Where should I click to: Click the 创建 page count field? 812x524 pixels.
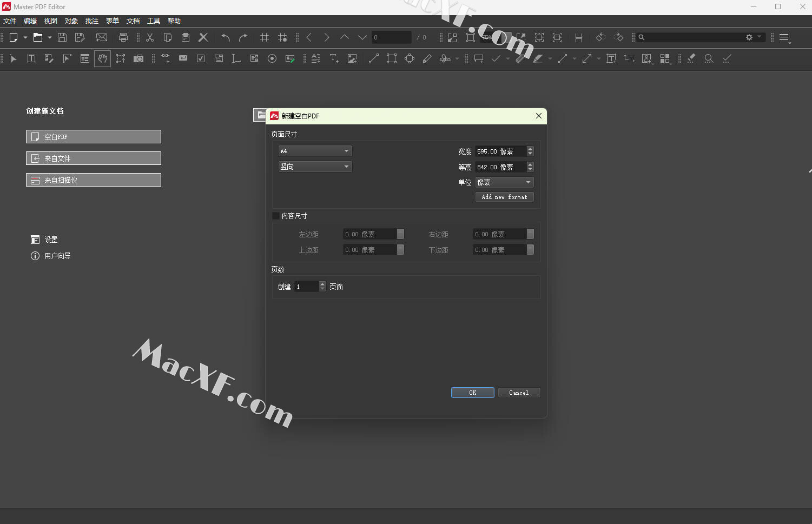307,287
